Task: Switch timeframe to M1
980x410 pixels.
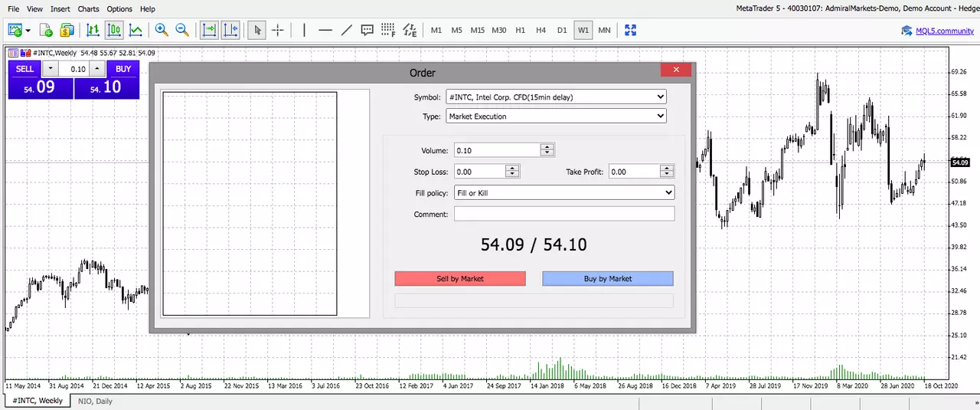Action: [436, 31]
